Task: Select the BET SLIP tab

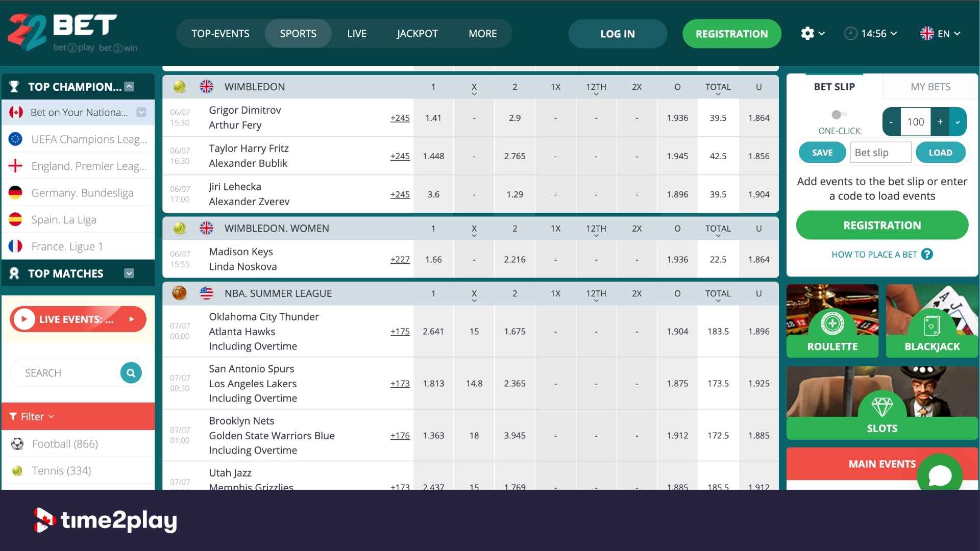Action: point(834,87)
